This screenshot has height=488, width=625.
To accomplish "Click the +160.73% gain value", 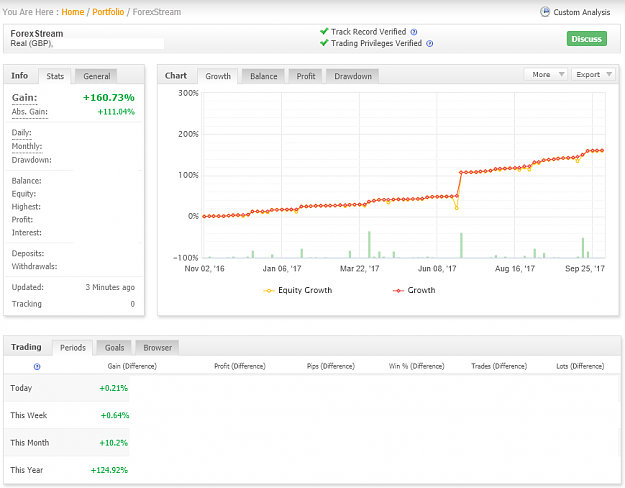I will tap(108, 98).
